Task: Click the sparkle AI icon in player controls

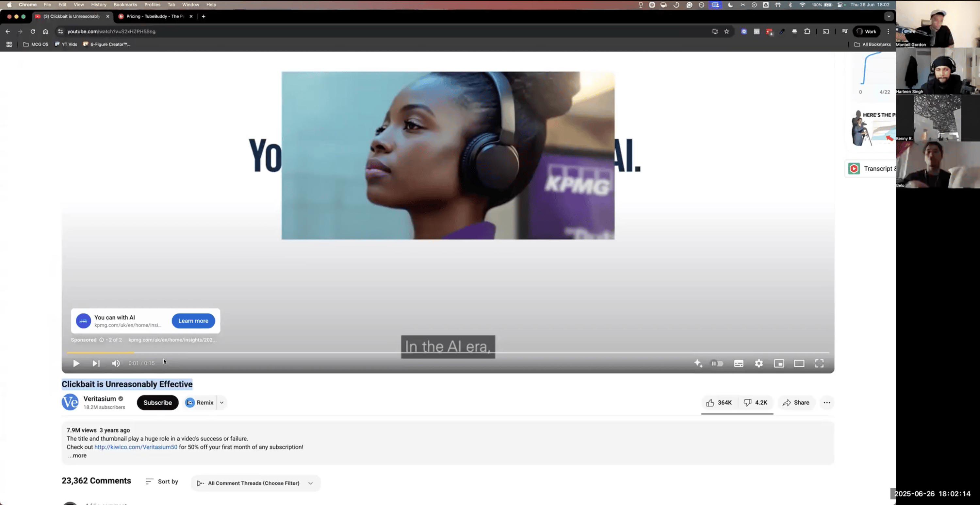Action: tap(698, 363)
